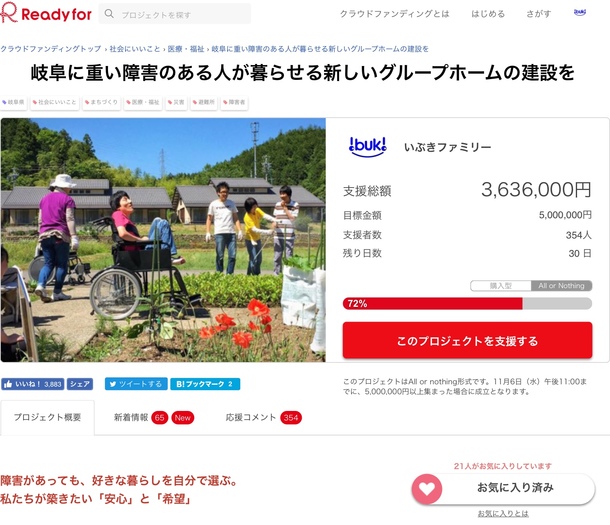Click the Facebook いいね! thumbs-up button

click(x=33, y=384)
